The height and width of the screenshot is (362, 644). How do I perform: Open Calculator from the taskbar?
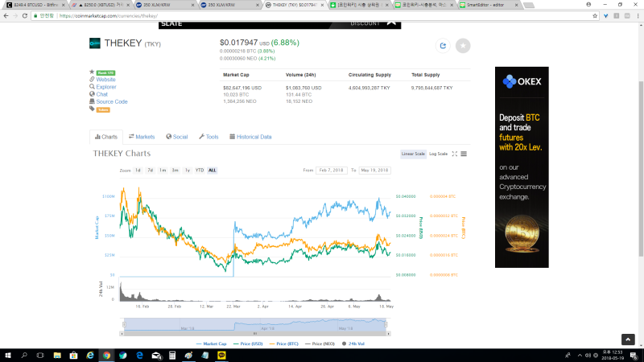pyautogui.click(x=172, y=356)
